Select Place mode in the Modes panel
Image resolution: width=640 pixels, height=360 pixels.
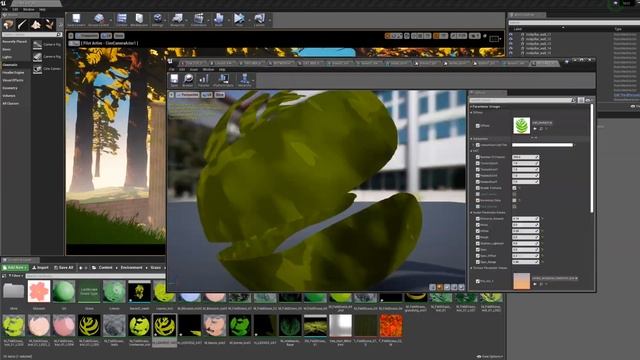[x=8, y=25]
